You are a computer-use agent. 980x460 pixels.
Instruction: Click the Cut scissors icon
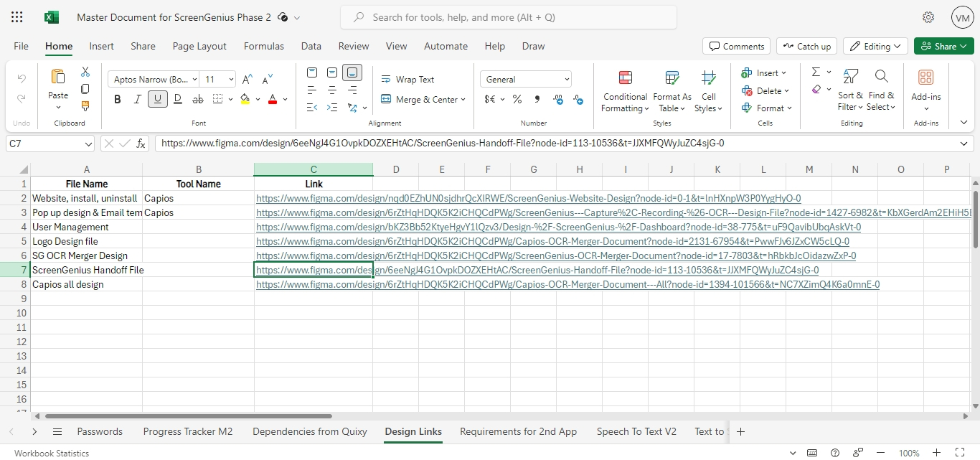pos(85,72)
